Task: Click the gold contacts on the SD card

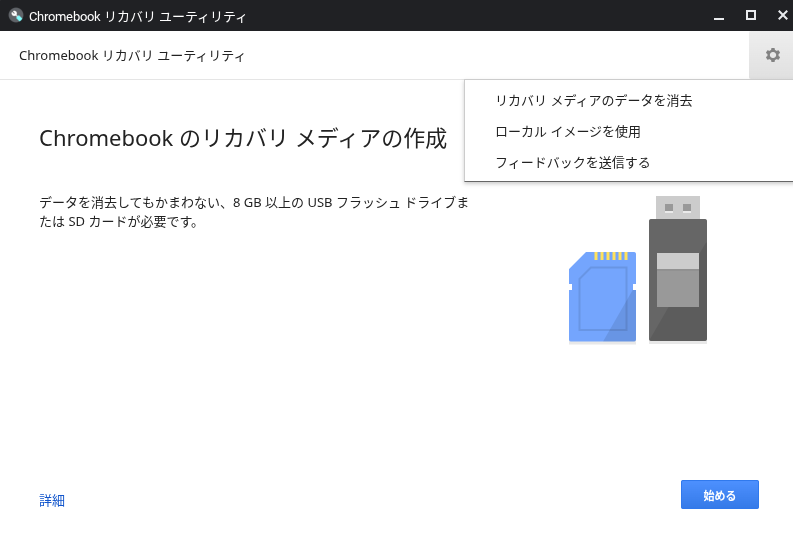Action: (611, 256)
